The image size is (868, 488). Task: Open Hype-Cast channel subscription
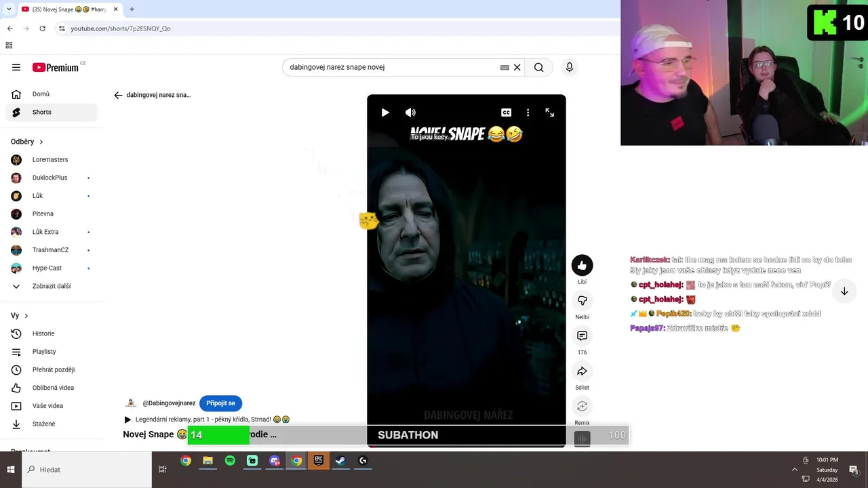click(52, 268)
